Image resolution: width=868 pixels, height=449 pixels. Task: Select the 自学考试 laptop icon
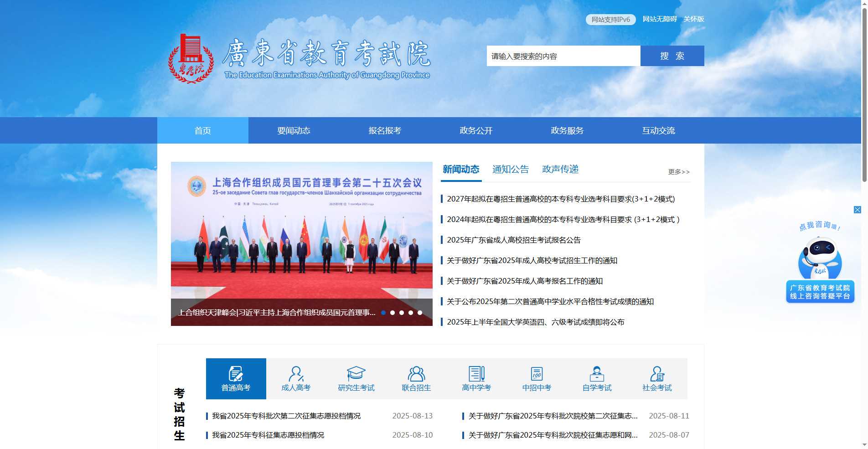point(596,374)
